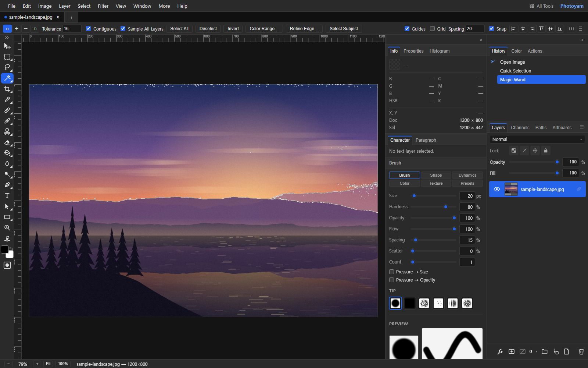Toggle the Contiguous checkbox
The image size is (588, 368).
coord(88,28)
